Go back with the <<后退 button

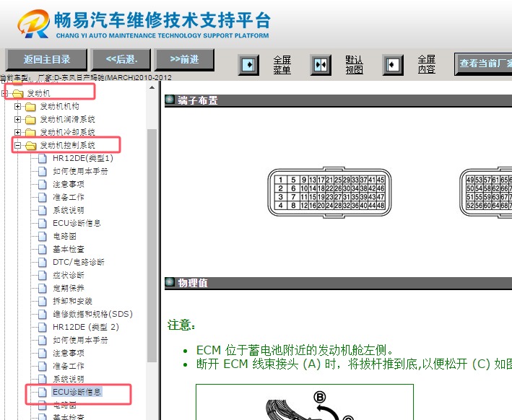[121, 60]
